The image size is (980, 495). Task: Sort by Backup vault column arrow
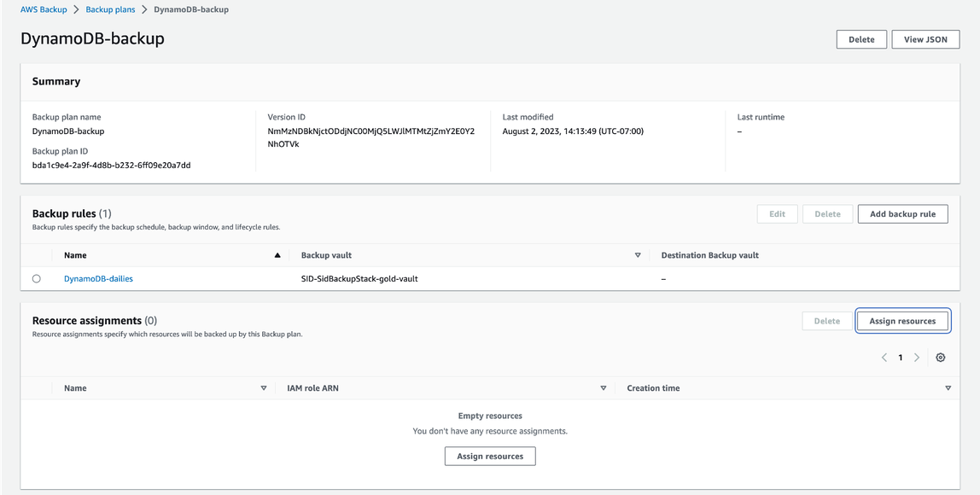(x=639, y=256)
